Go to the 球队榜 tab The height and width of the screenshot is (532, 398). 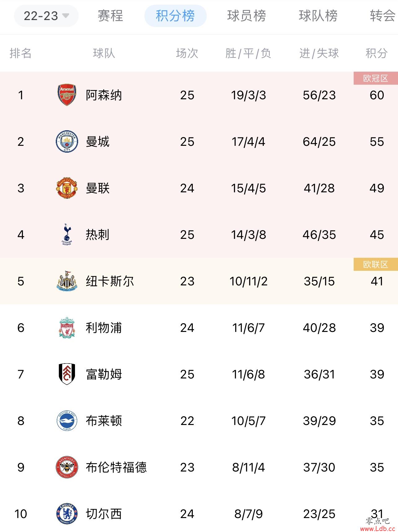(318, 16)
